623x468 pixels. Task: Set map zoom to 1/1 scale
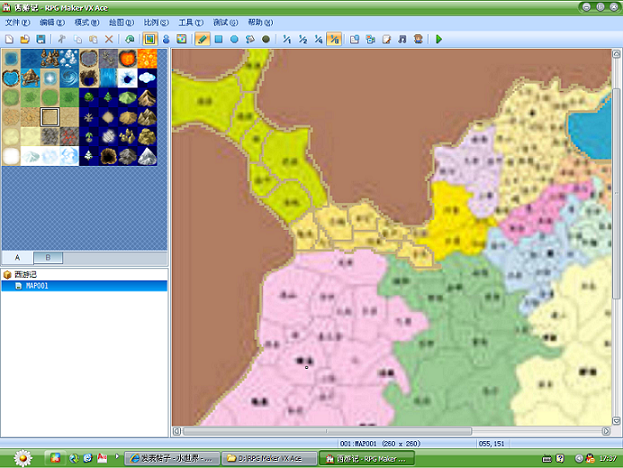(286, 39)
